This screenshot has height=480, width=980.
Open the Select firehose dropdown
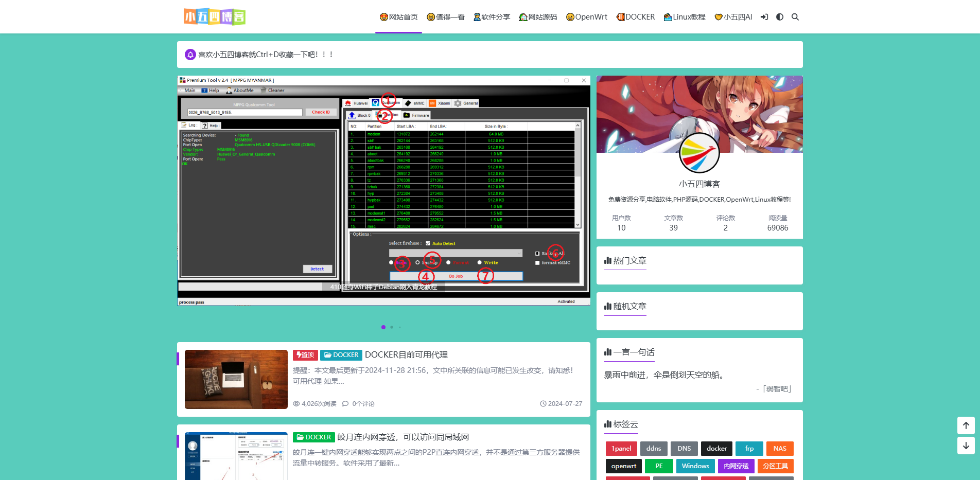pos(456,253)
